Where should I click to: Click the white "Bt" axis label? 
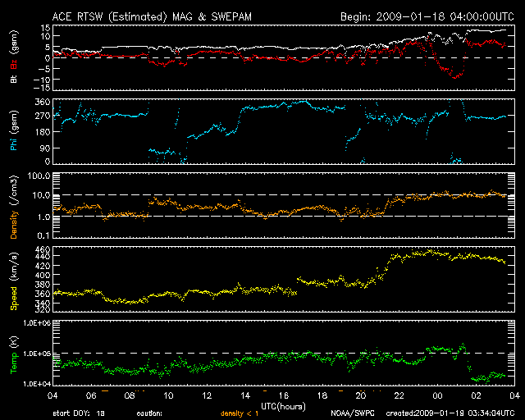click(x=14, y=79)
